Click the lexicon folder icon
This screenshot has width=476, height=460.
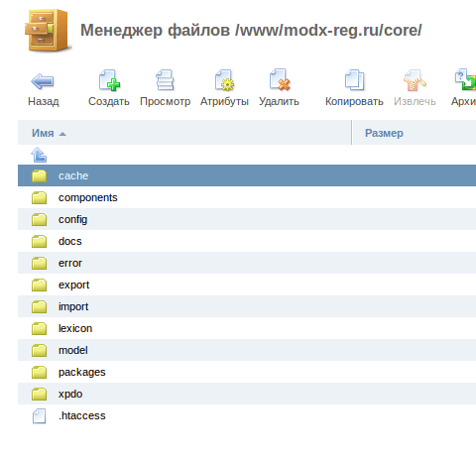tap(39, 328)
